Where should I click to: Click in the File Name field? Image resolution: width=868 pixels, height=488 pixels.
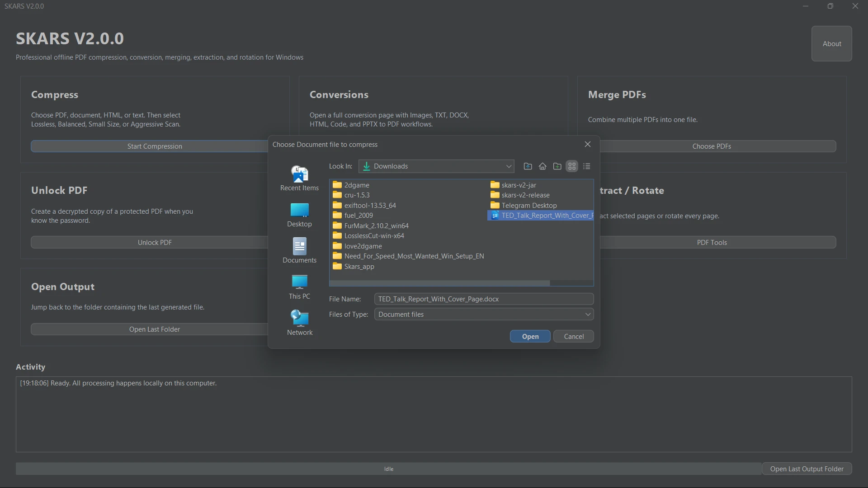pos(484,299)
